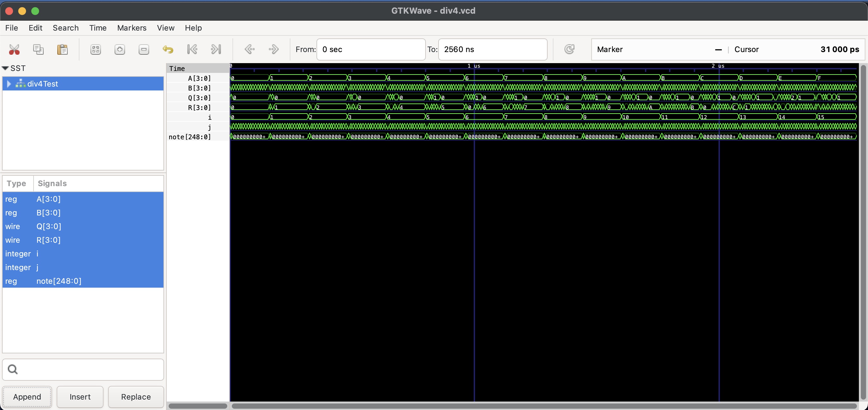Jump to end with the rightmost-edge arrow icon

click(x=216, y=49)
